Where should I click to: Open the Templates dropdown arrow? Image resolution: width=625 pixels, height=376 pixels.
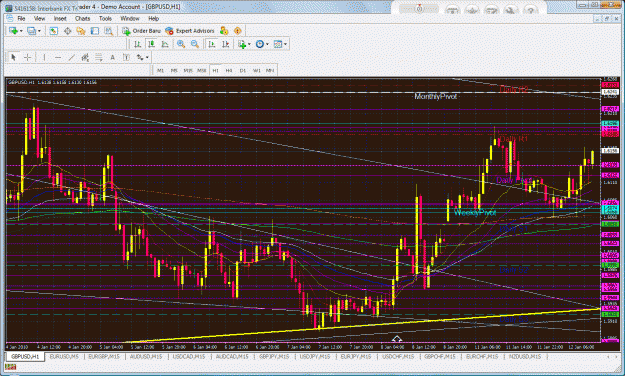pyautogui.click(x=285, y=45)
